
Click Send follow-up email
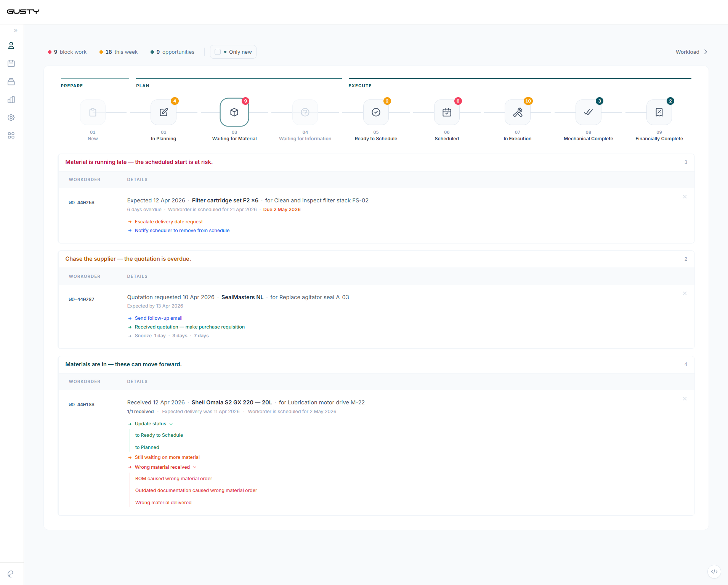[x=159, y=318]
